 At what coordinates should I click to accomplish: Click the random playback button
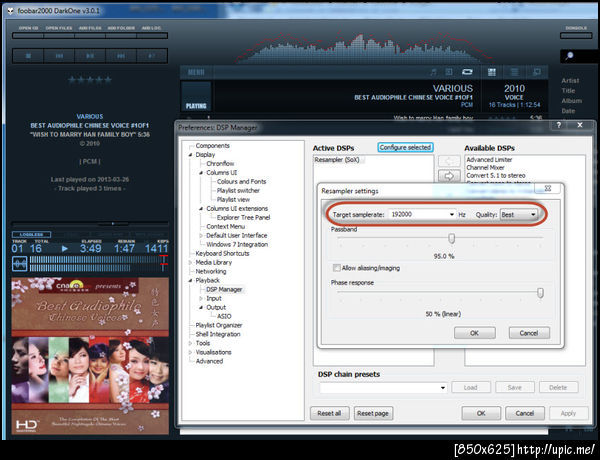click(152, 56)
